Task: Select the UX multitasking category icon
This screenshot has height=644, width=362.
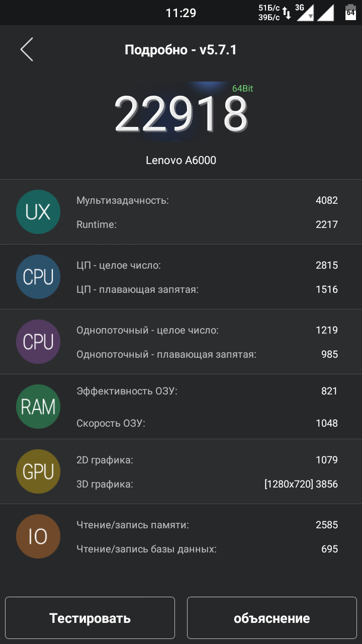Action: point(38,211)
